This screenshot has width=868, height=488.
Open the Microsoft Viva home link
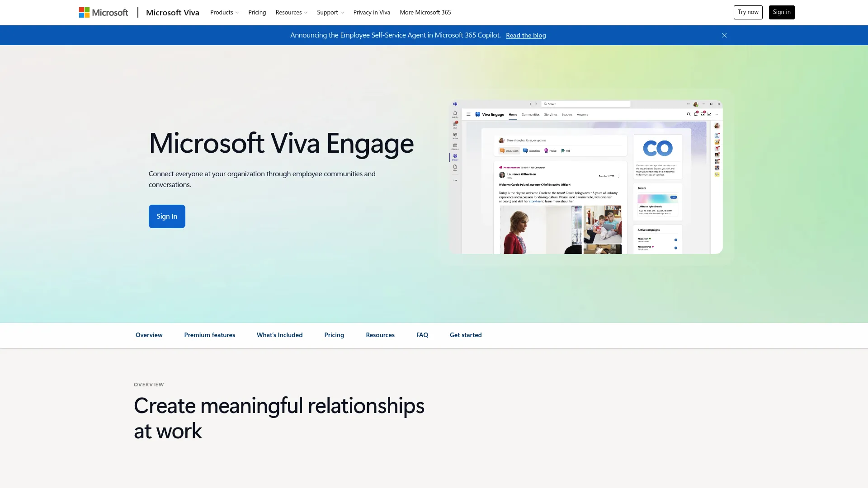coord(172,13)
